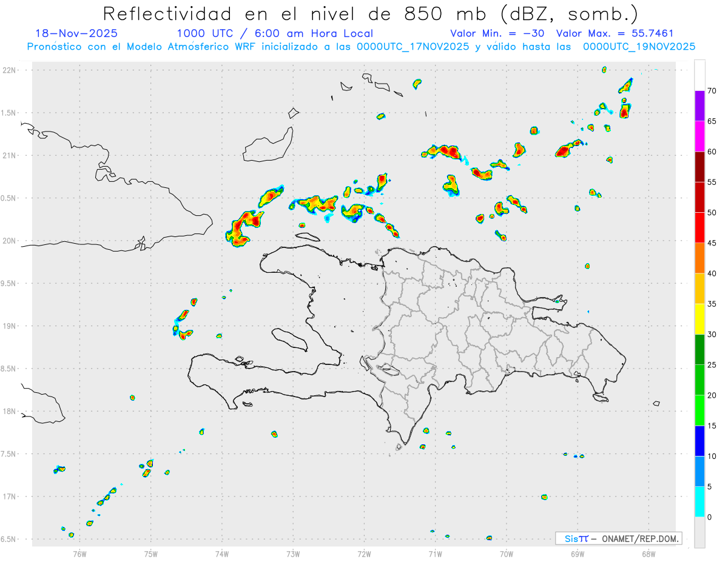
Task: Click the '19N' latitude label
Action: (10, 326)
